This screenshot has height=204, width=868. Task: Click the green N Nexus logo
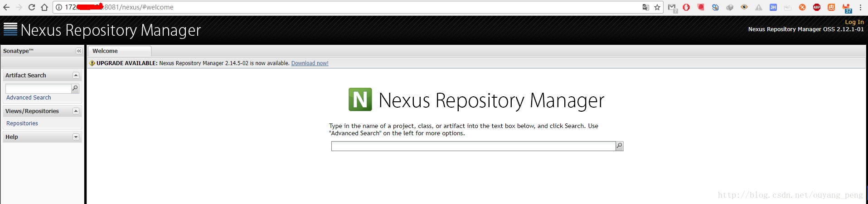pos(360,100)
